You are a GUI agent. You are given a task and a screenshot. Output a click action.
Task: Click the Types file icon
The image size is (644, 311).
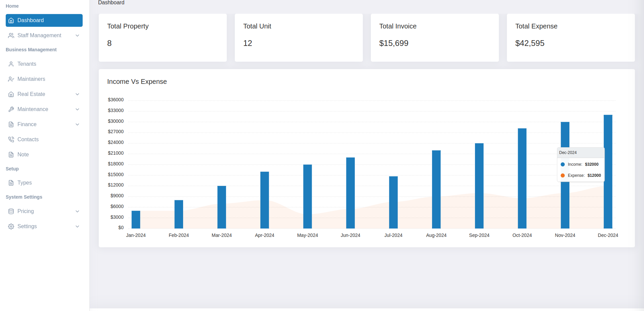(x=11, y=183)
